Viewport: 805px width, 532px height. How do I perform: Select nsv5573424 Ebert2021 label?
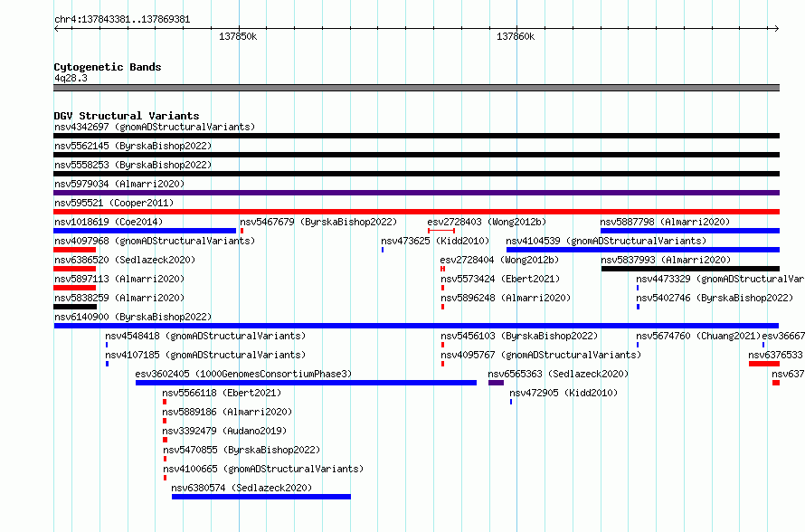(500, 279)
